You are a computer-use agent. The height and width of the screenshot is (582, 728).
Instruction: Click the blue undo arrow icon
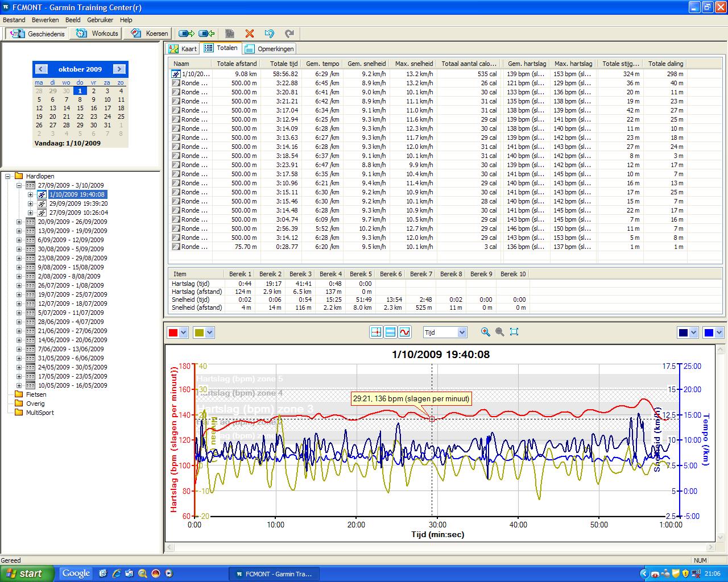pyautogui.click(x=270, y=34)
